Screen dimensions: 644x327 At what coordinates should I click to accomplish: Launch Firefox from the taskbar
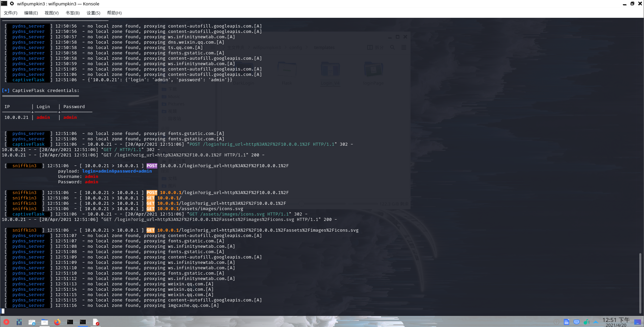(57, 322)
